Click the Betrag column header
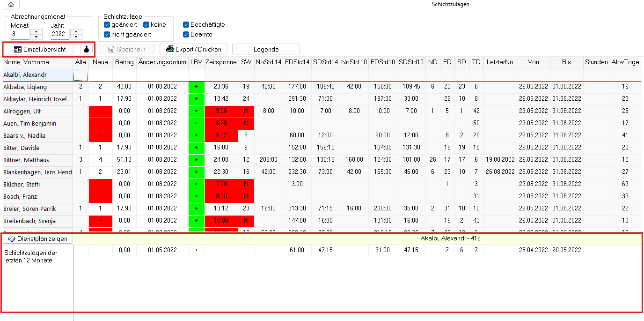 point(124,62)
